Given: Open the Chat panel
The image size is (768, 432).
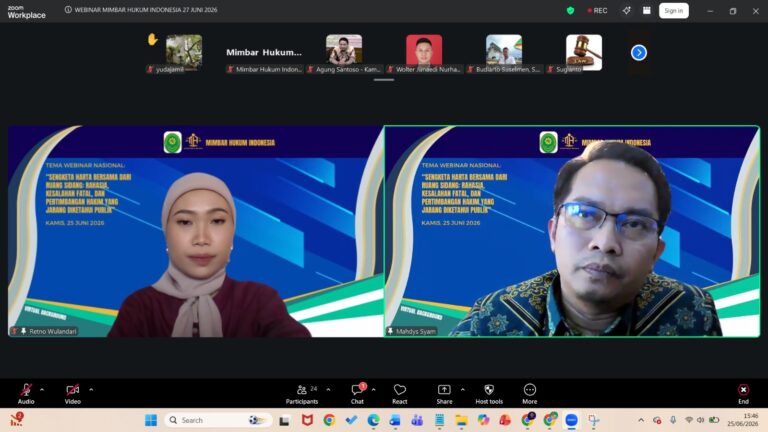Looking at the screenshot, I should (358, 393).
